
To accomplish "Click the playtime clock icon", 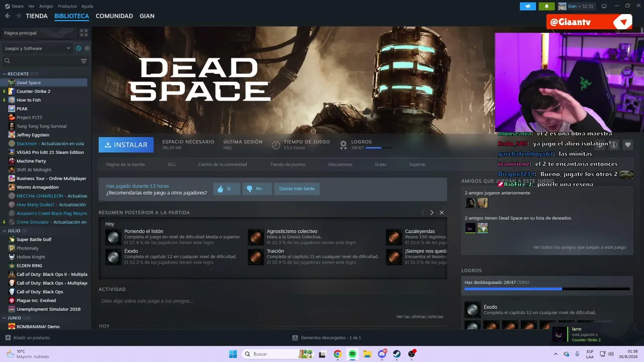I will (276, 145).
